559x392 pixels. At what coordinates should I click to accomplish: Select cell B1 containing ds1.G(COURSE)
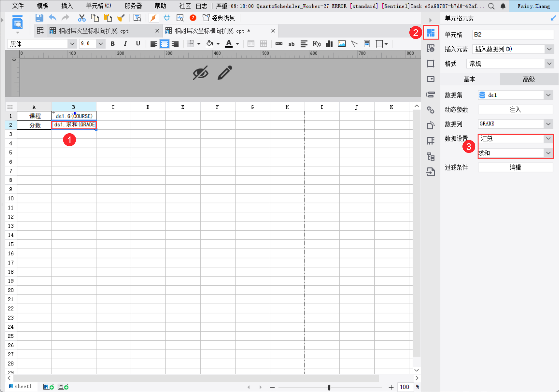coord(74,116)
